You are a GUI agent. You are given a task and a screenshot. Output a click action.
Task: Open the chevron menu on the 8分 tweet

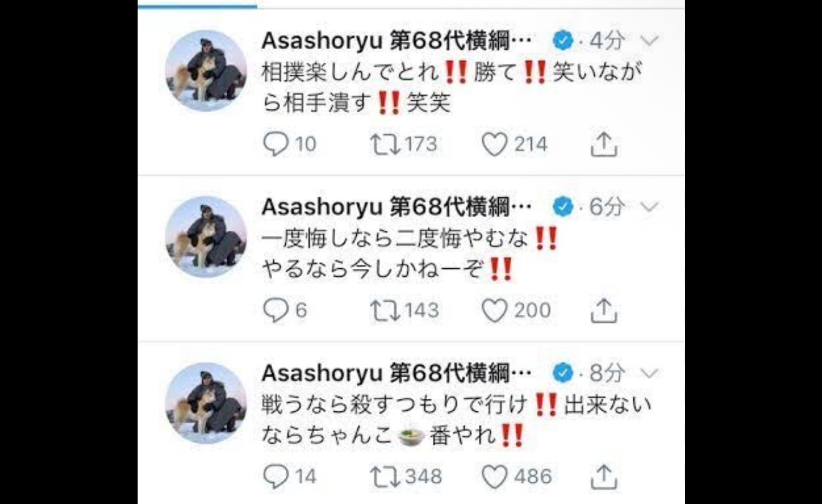click(x=649, y=373)
